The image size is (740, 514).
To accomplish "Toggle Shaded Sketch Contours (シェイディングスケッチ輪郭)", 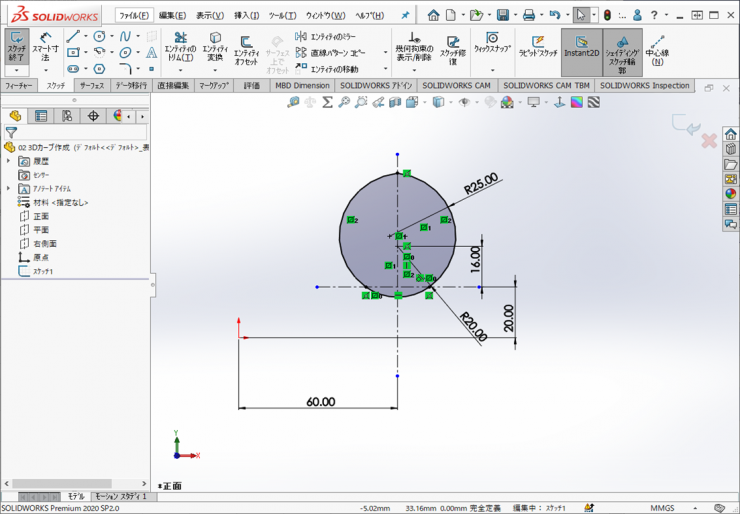I will pos(622,50).
